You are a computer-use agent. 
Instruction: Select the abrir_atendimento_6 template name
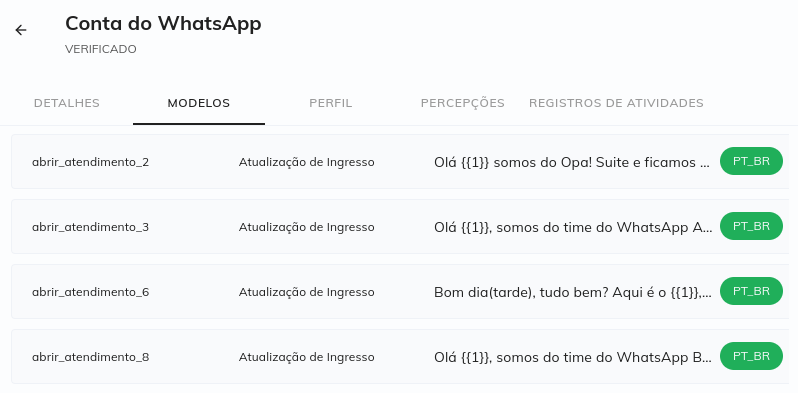(91, 292)
